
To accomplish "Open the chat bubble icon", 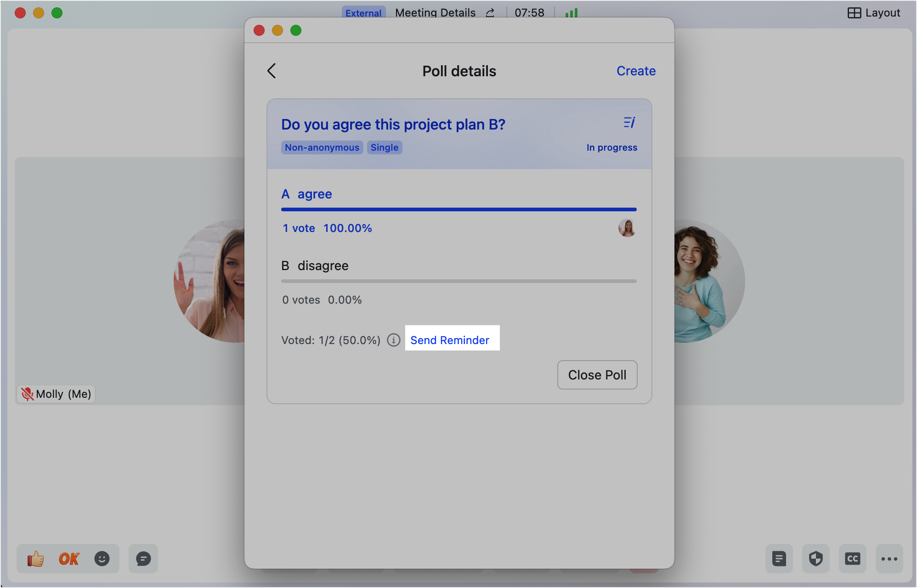I will [143, 559].
